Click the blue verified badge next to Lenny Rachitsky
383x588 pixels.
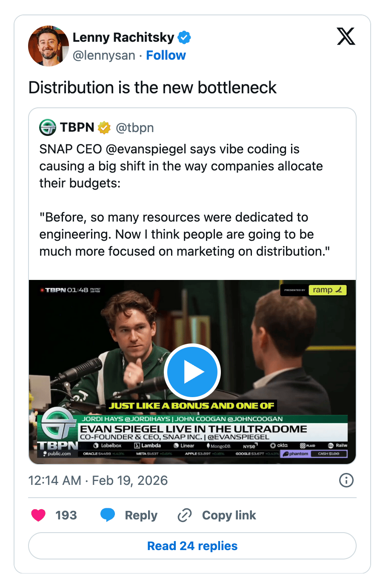coord(184,37)
